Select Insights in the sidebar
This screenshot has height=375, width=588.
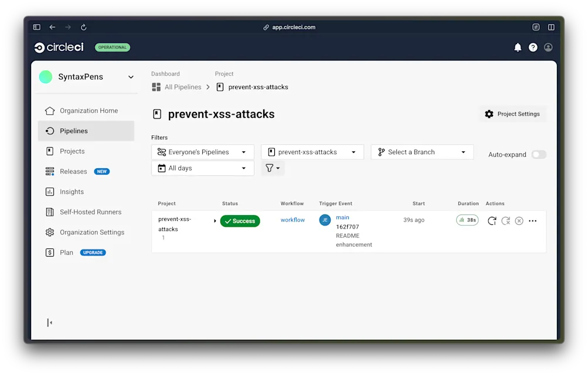pos(70,192)
